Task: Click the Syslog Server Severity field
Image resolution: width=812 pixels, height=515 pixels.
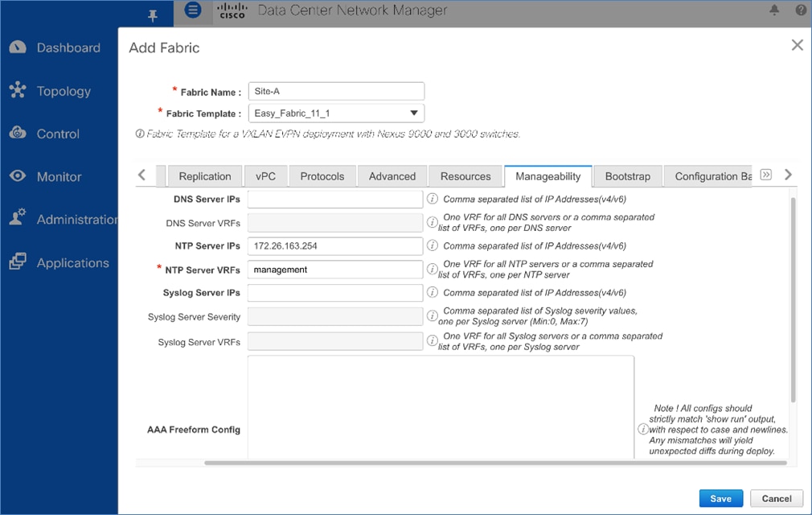Action: coord(335,316)
